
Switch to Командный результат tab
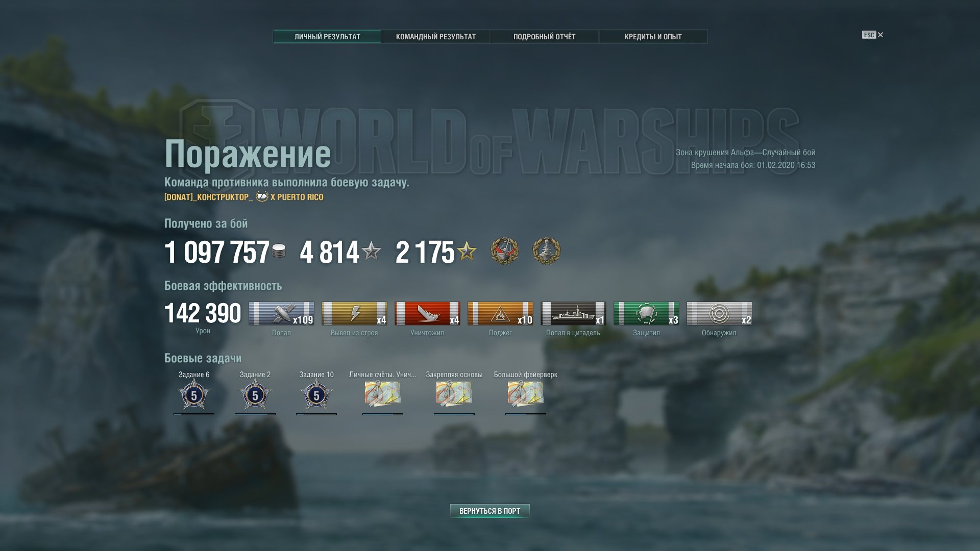[x=436, y=37]
